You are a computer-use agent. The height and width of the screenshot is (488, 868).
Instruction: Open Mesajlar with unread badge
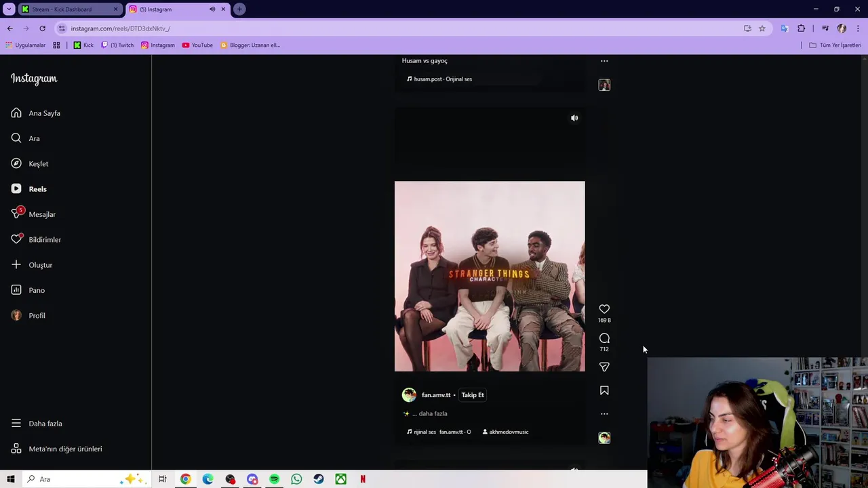tap(33, 214)
